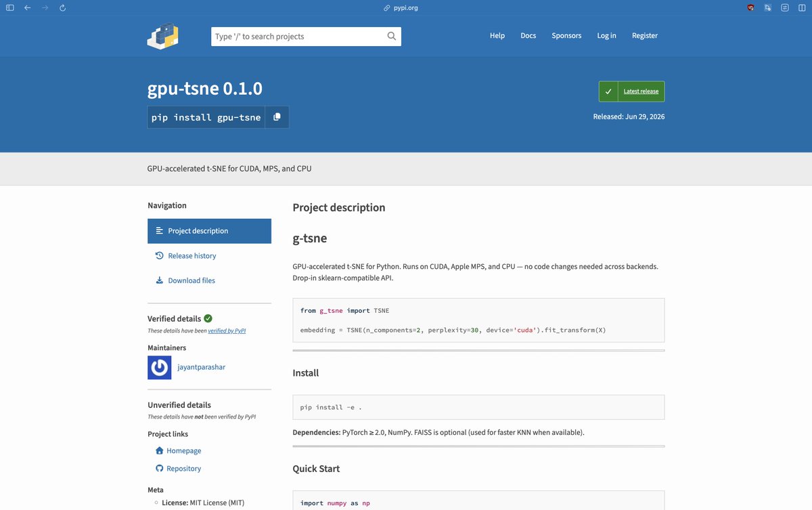Click the link icon beside pypi.org address
812x510 pixels.
coord(387,8)
